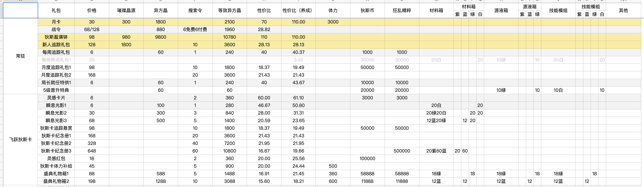Image resolution: width=644 pixels, height=187 pixels.
Task: Select the 常驻 category cell
Action: tap(21, 56)
